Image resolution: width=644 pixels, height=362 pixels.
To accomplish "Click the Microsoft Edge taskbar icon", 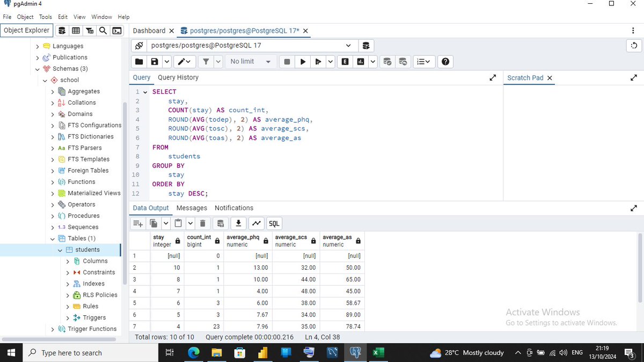I will (193, 352).
